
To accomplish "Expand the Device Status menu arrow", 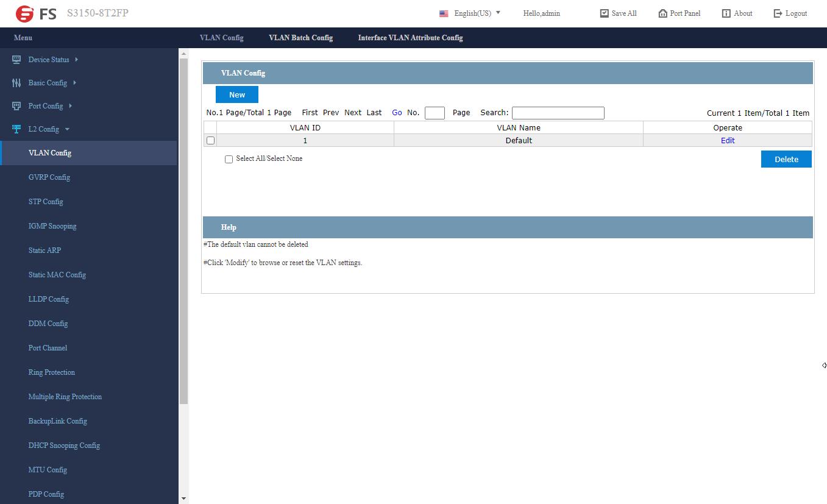I will click(x=76, y=60).
